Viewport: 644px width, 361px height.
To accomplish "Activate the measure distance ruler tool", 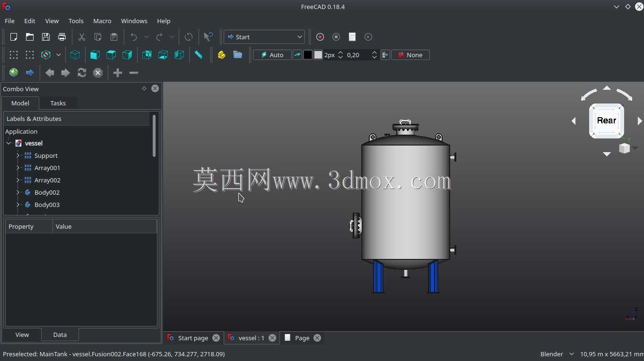I will click(x=199, y=55).
